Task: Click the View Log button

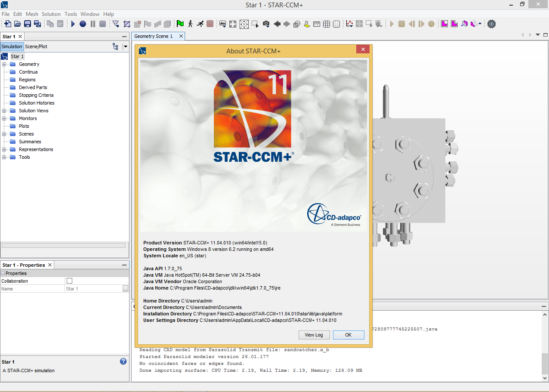Action: click(x=314, y=335)
